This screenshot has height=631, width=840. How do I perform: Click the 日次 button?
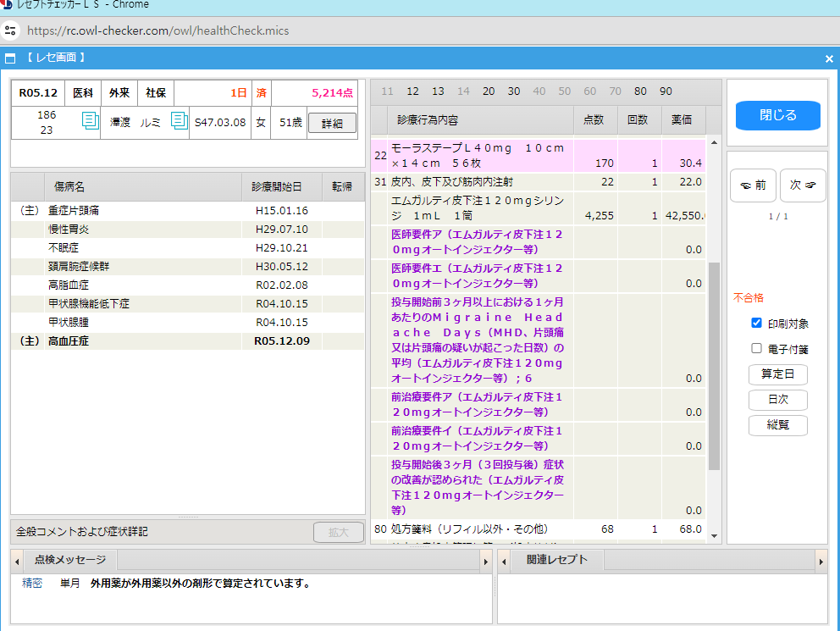click(778, 400)
